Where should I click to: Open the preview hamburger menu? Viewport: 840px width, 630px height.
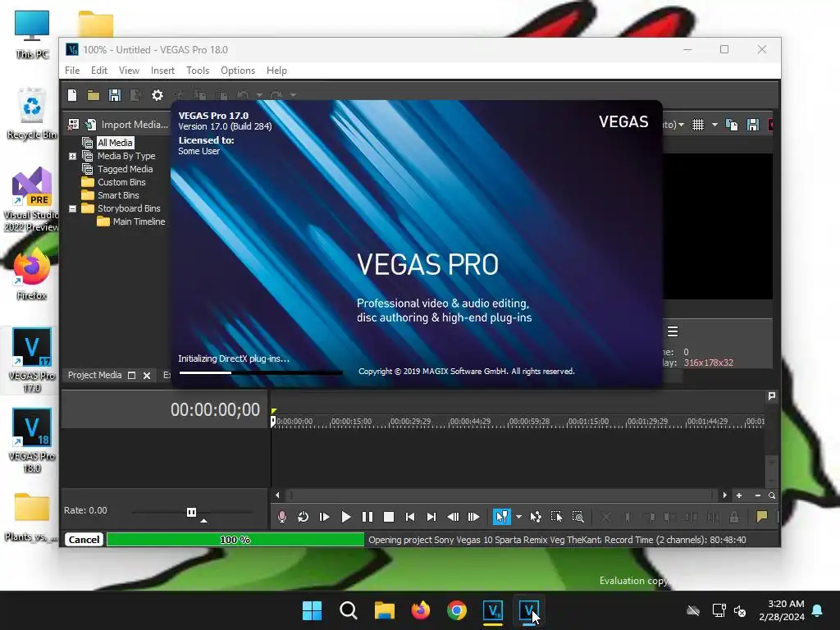[673, 331]
